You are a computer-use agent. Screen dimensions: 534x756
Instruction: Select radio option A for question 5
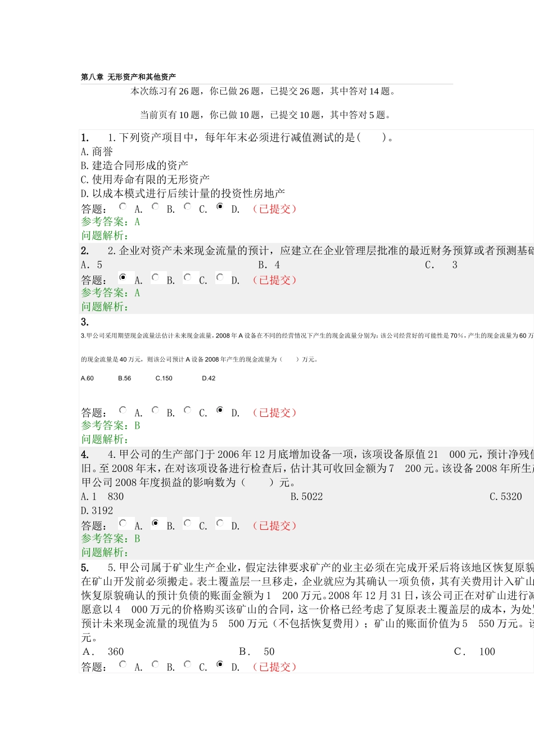tap(123, 664)
